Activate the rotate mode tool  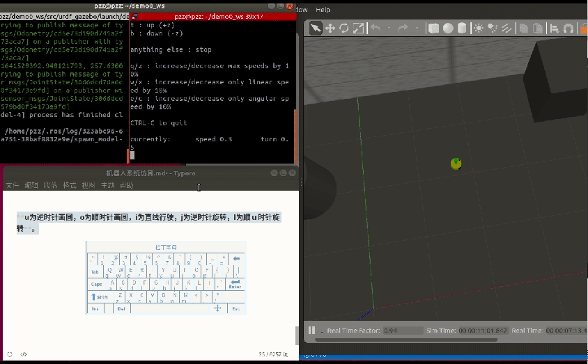[x=344, y=28]
